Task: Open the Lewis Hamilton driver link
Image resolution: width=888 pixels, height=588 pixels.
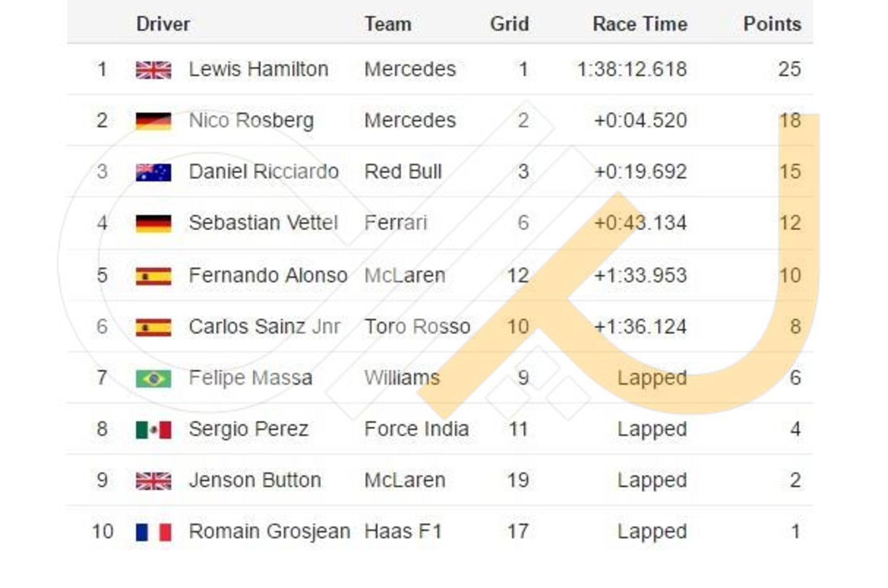Action: [259, 69]
